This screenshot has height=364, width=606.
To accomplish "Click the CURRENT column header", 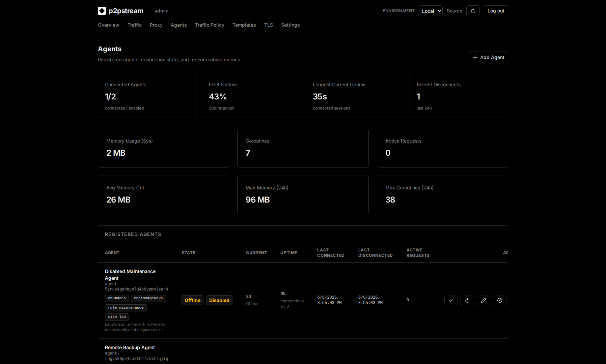I will [256, 253].
